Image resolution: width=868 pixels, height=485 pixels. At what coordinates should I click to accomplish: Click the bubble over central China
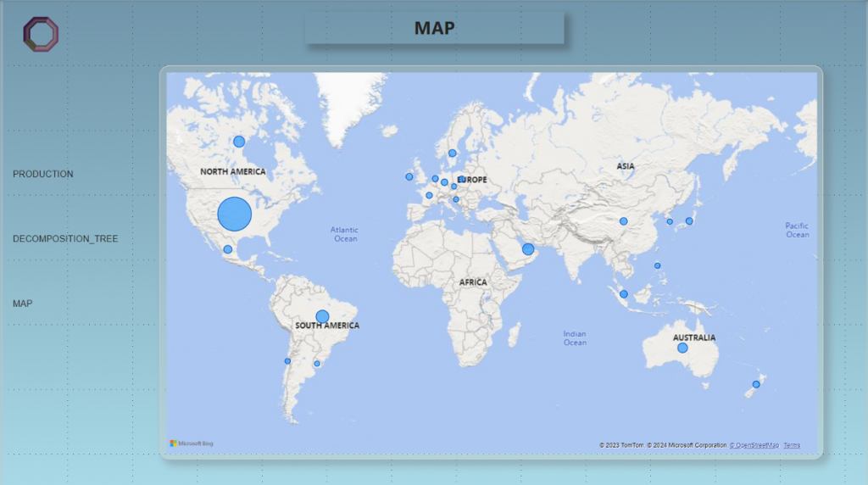623,221
